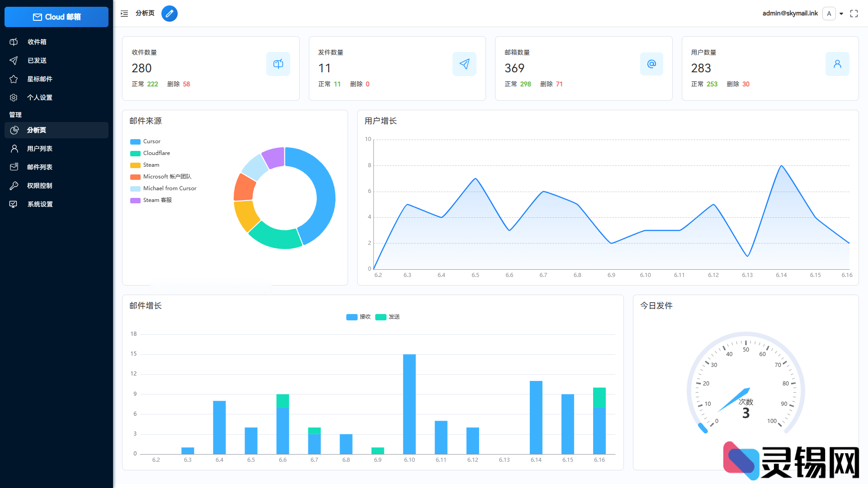Click the pencil edit icon in toolbar

point(170,14)
